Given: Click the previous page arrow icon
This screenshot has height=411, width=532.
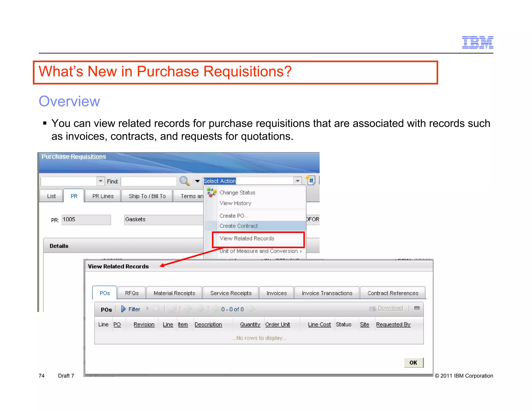Looking at the screenshot, I should click(x=216, y=309).
